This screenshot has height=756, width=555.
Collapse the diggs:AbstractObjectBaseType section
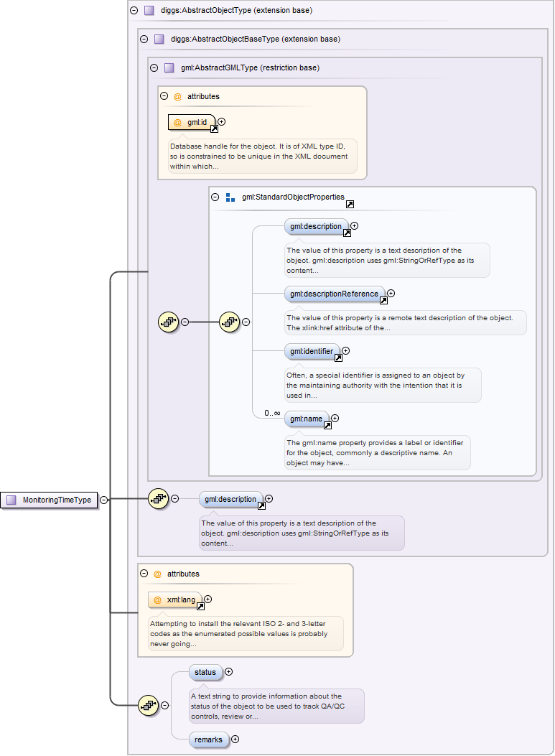click(144, 39)
